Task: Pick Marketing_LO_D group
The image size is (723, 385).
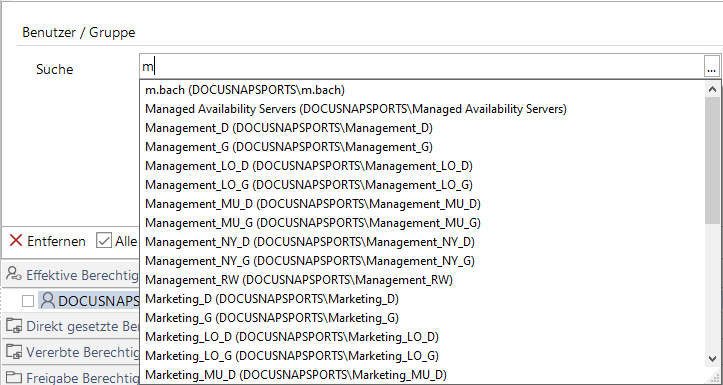Action: point(291,337)
